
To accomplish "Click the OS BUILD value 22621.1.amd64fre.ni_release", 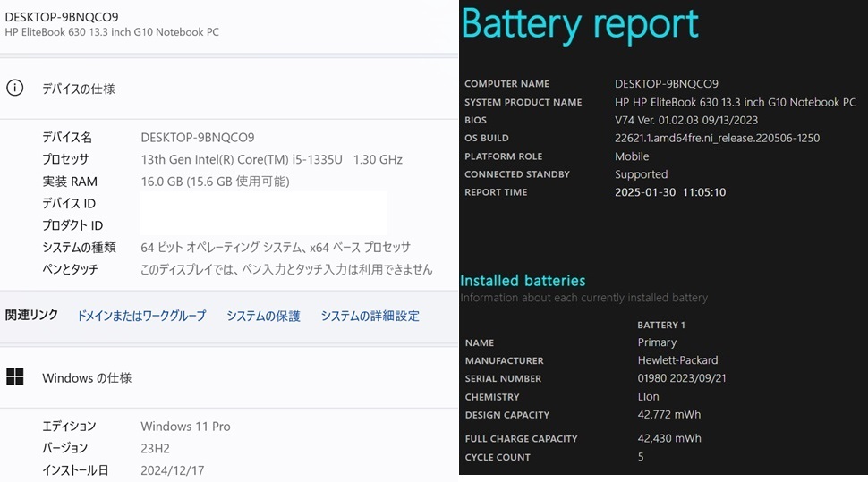I will point(717,138).
